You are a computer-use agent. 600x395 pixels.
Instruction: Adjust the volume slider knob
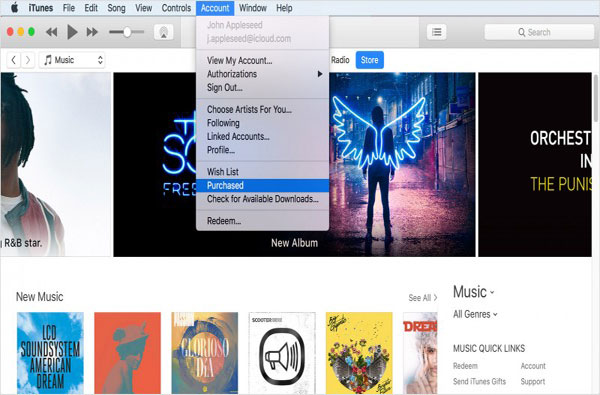click(x=127, y=32)
